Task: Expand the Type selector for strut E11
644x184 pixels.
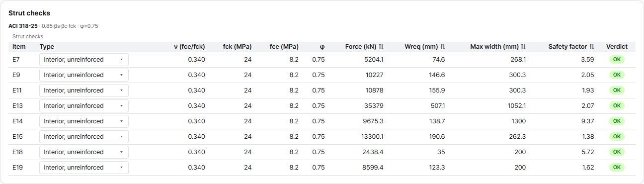Action: (84, 91)
